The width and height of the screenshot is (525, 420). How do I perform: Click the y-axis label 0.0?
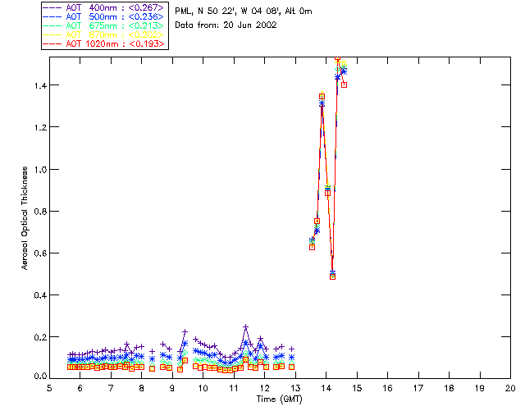(40, 377)
